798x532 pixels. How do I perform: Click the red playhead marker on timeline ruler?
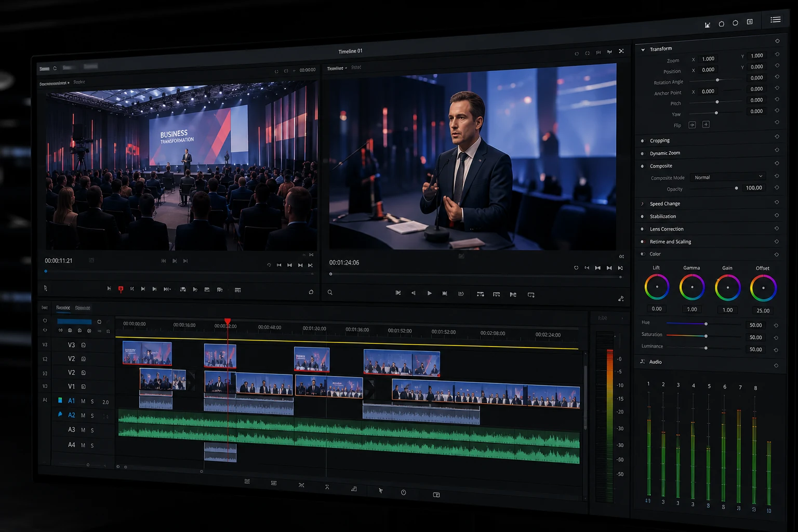click(x=228, y=322)
